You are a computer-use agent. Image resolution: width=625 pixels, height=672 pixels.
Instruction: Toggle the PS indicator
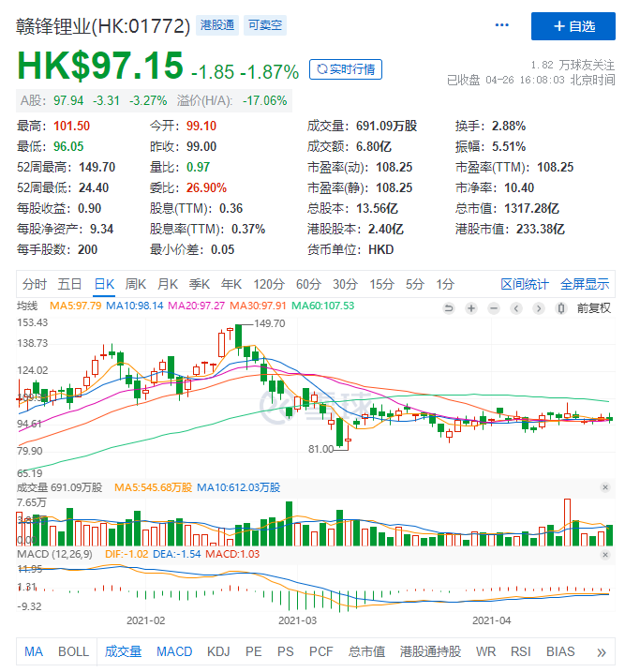point(285,652)
